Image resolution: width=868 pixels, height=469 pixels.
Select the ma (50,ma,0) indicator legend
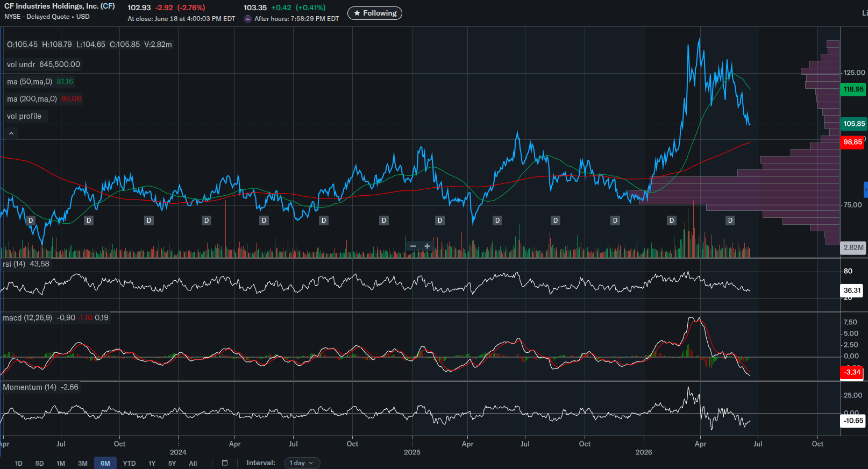pyautogui.click(x=30, y=82)
